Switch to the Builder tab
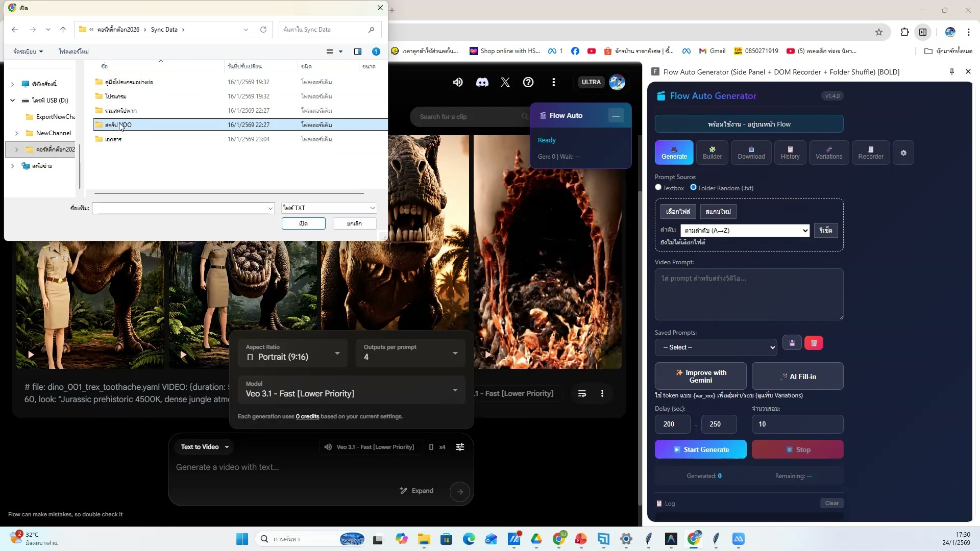The width and height of the screenshot is (980, 551). pyautogui.click(x=712, y=153)
